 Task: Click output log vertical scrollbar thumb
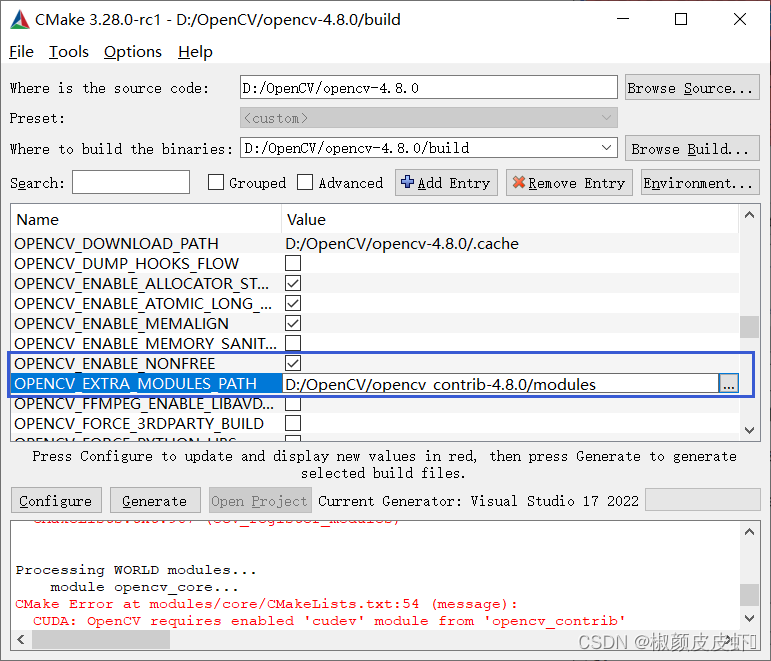(749, 595)
